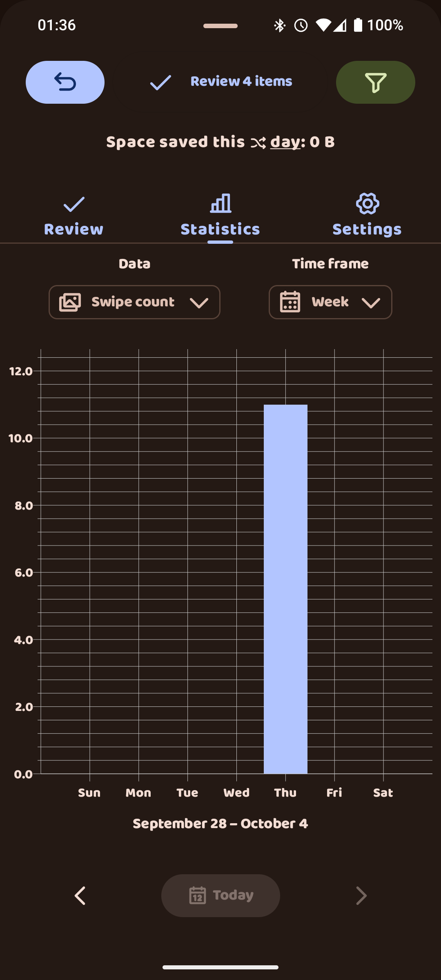Tap the Bluetooth icon in status bar
The height and width of the screenshot is (980, 441).
coord(280,26)
